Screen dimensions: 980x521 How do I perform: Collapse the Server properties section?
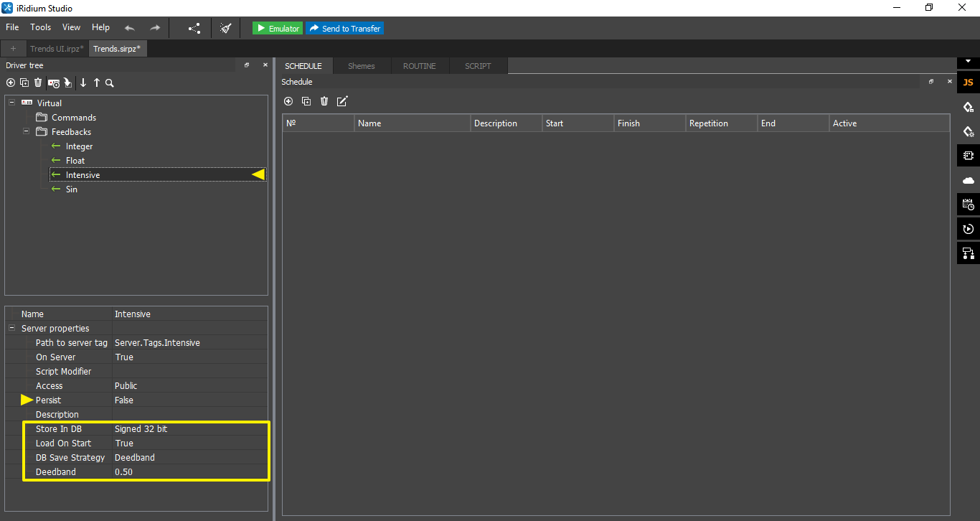[x=12, y=329]
